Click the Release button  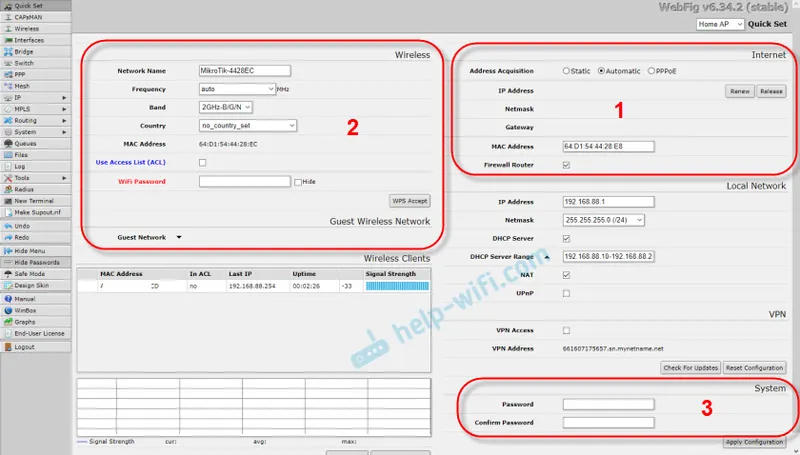(x=771, y=91)
